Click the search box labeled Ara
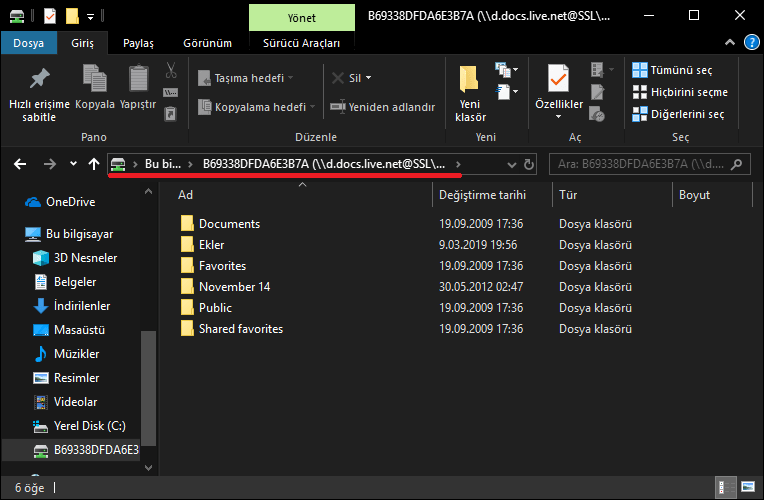Screen dimensions: 764x500 pos(645,164)
